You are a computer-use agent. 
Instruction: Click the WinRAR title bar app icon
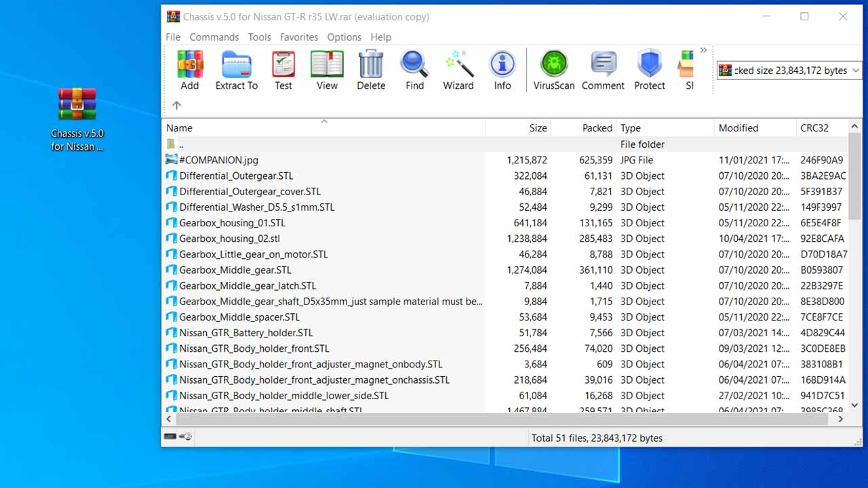[174, 17]
